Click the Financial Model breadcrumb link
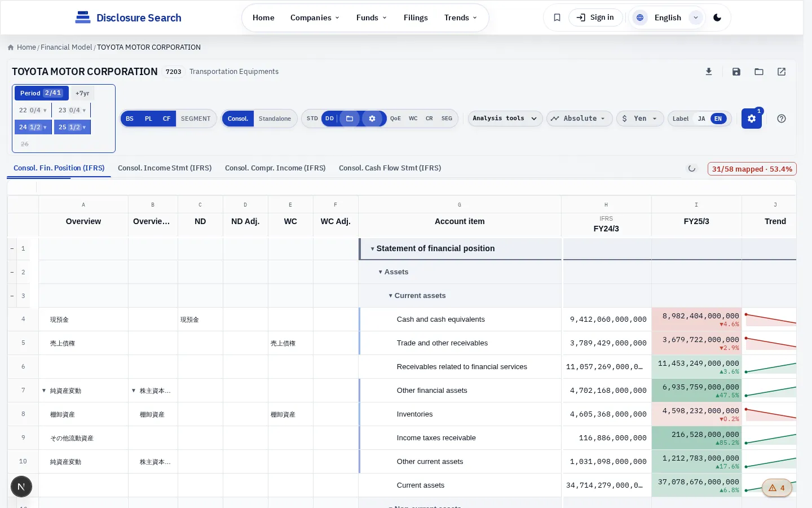The image size is (812, 508). pos(66,47)
